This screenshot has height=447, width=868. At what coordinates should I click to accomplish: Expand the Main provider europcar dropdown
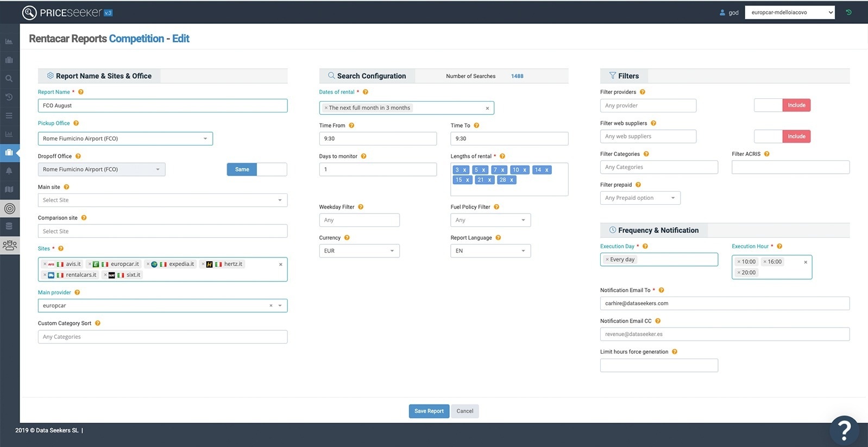coord(280,306)
